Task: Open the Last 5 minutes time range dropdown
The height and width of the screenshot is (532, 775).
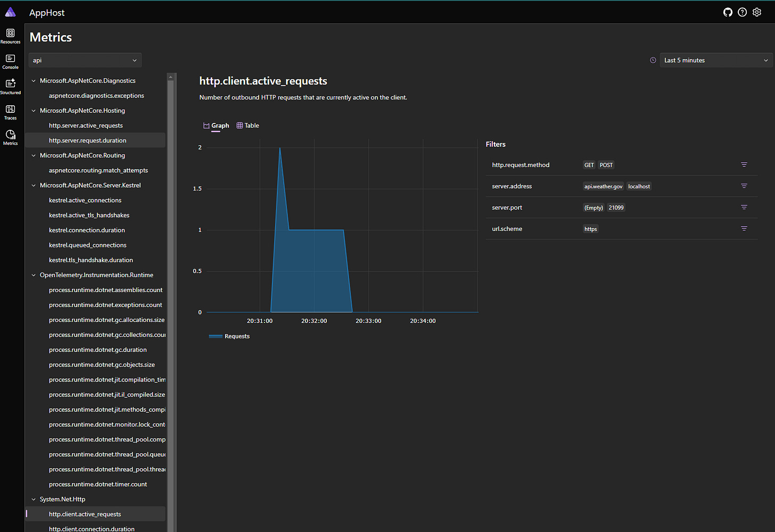Action: pyautogui.click(x=715, y=60)
